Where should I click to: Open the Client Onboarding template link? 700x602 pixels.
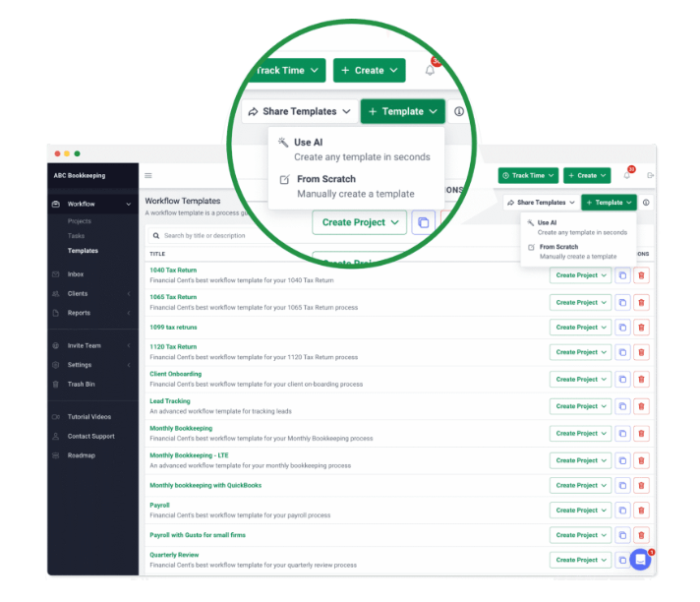click(x=175, y=374)
